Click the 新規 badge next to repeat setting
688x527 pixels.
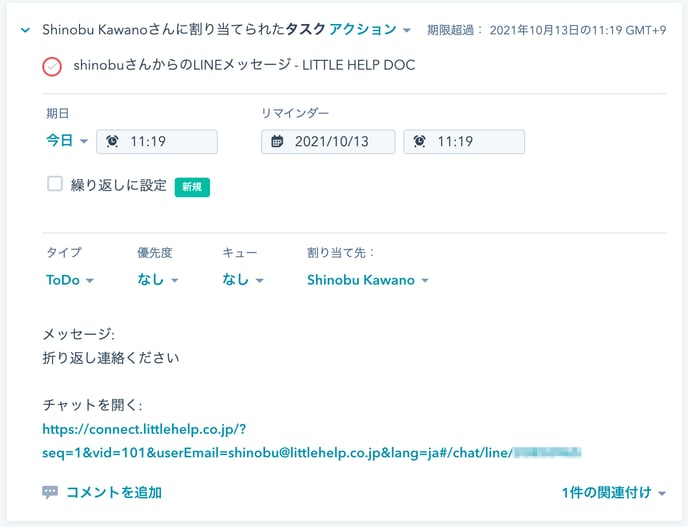tap(192, 186)
